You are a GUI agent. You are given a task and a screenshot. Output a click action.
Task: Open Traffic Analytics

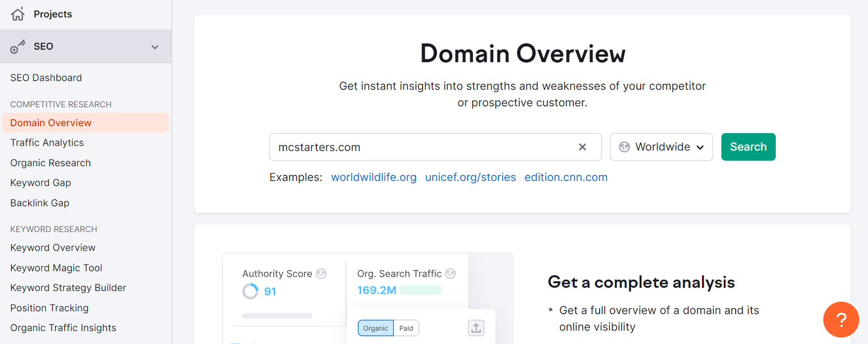pyautogui.click(x=47, y=143)
